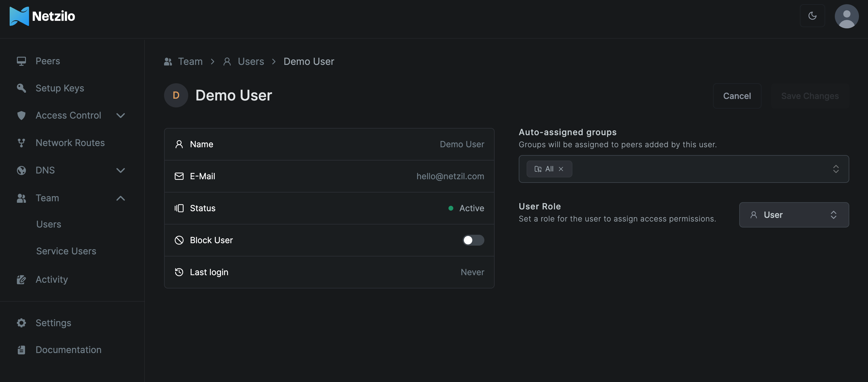The height and width of the screenshot is (382, 868).
Task: Click the Status row icon
Action: click(x=179, y=209)
